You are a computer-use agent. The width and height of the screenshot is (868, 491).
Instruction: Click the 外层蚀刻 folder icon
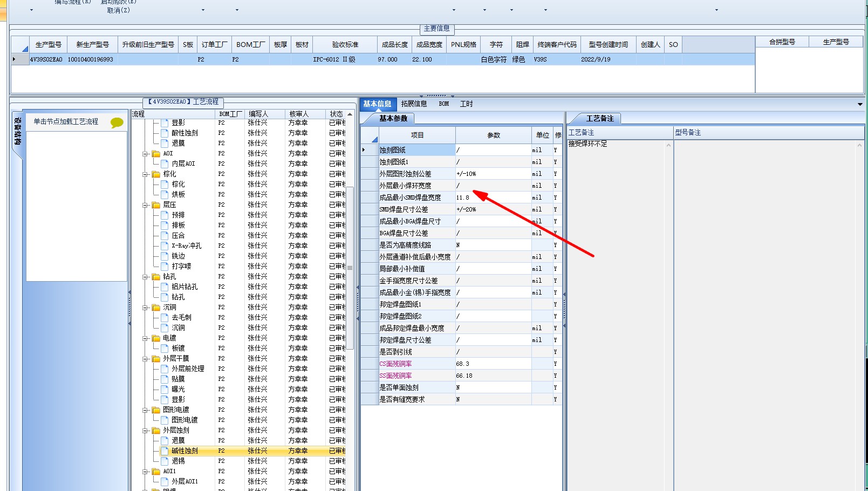pyautogui.click(x=156, y=431)
